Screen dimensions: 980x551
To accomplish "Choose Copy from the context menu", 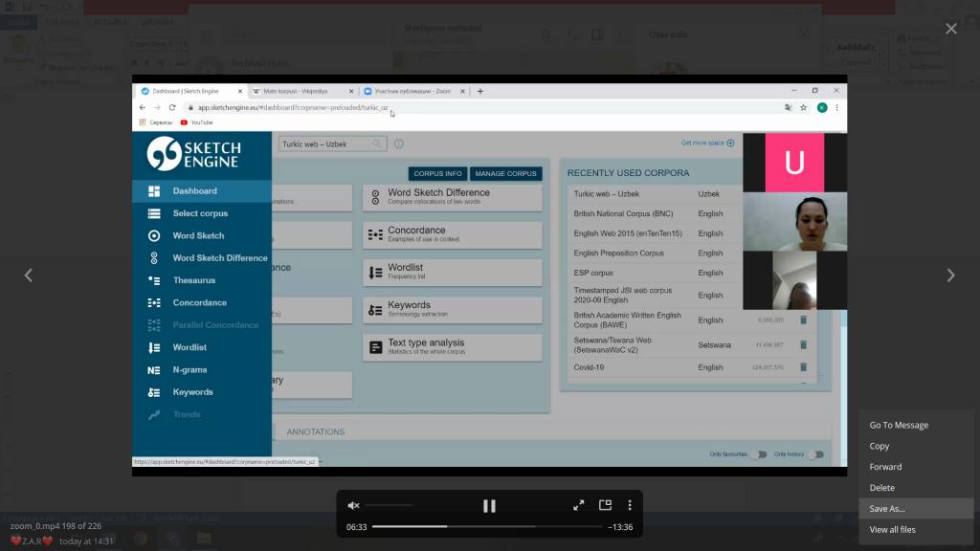I will tap(880, 446).
